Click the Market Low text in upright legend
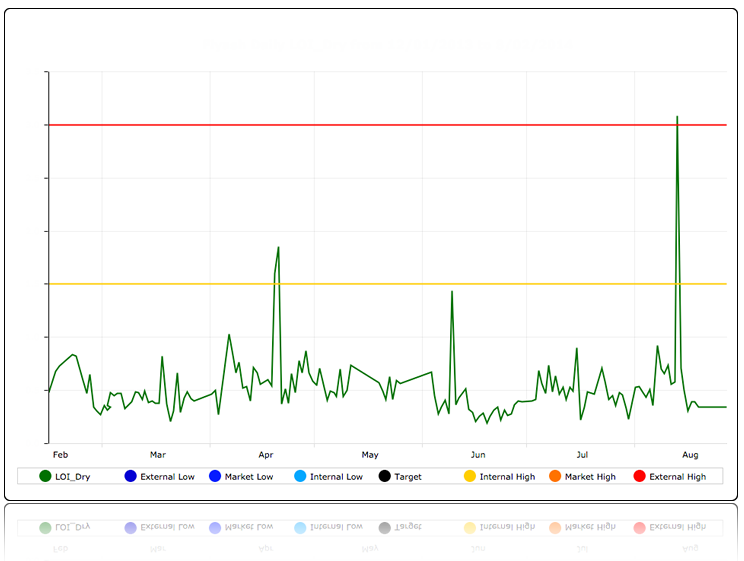Viewport: 744px width, 561px height. [x=249, y=477]
